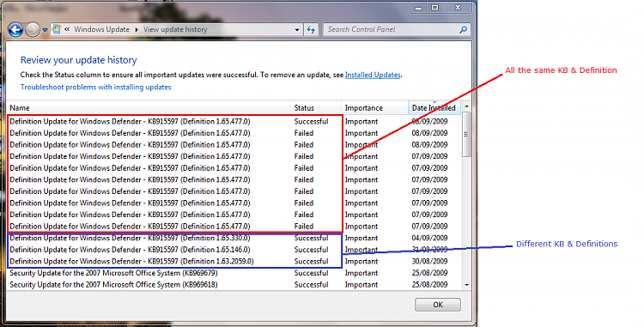
Task: Select the Definition 1.65.146.0 update row
Action: coord(233,250)
